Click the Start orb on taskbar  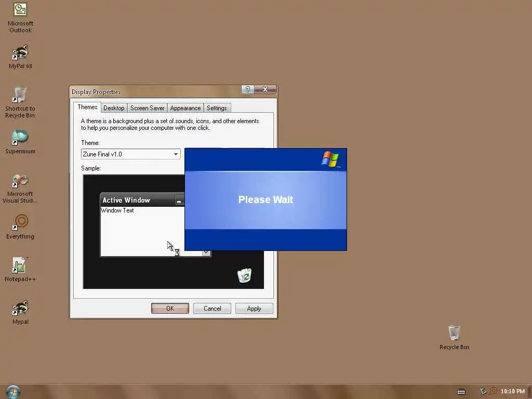[x=13, y=392]
